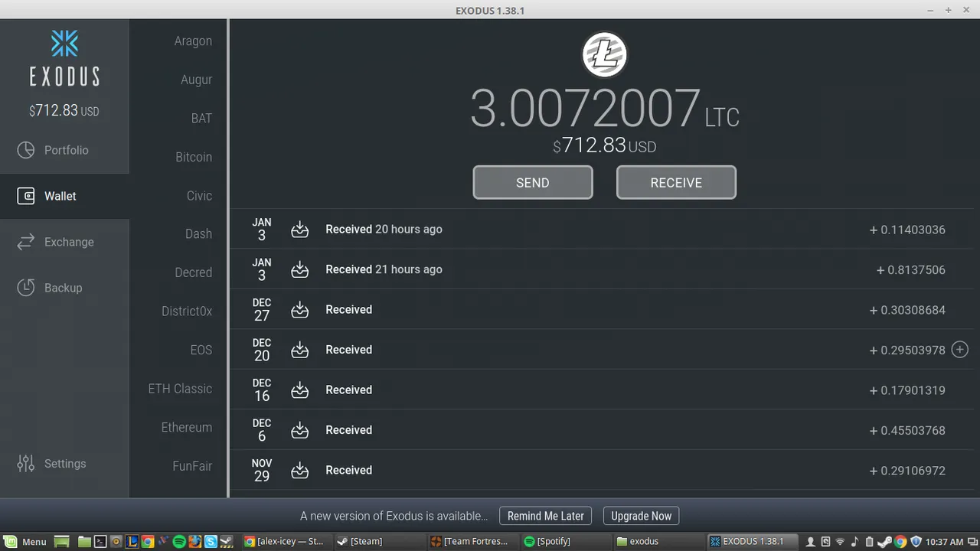Viewport: 980px width, 551px height.
Task: Click amount + 0.30308684
Action: tap(907, 310)
